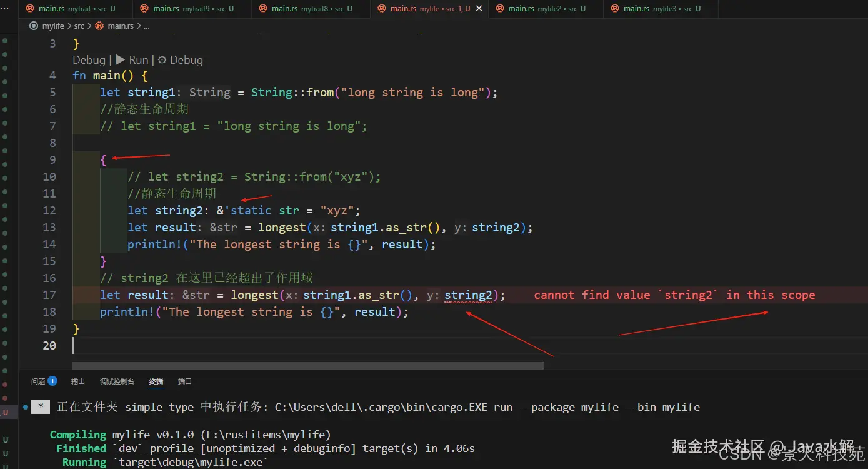Click line number 20 in the gutter
Viewport: 868px width, 469px height.
[x=49, y=346]
